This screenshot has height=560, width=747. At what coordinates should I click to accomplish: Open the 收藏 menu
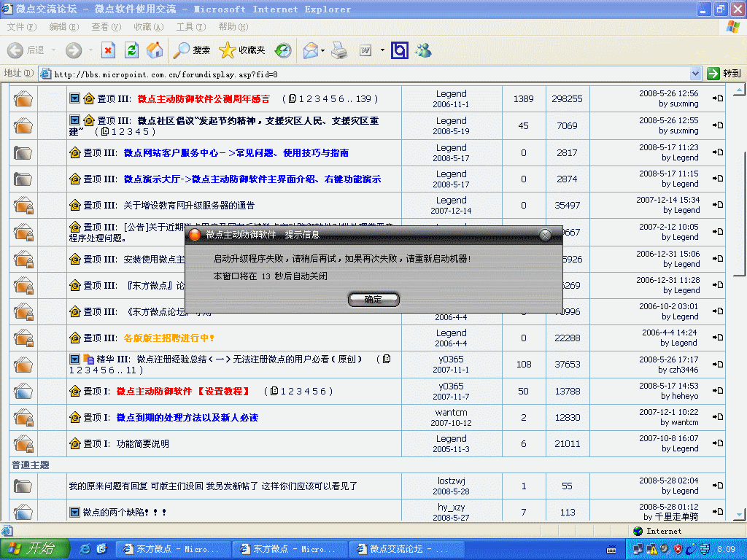point(148,27)
